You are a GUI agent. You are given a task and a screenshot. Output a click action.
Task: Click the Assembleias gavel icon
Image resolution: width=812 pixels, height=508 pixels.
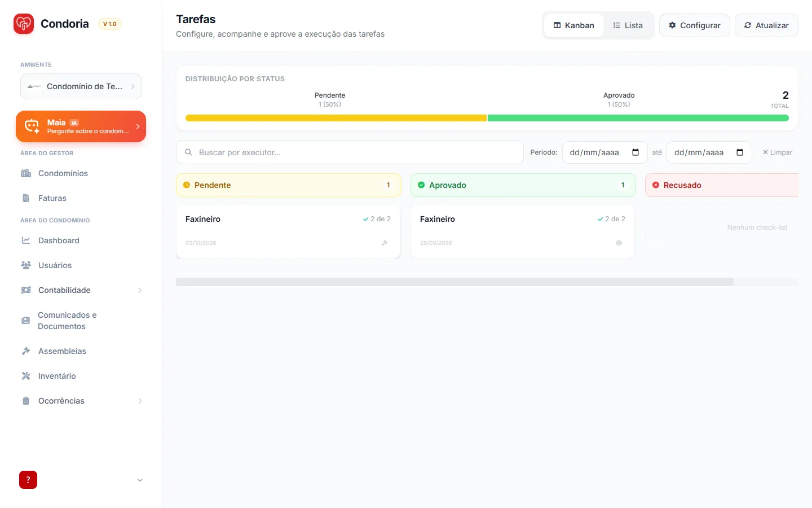point(26,351)
